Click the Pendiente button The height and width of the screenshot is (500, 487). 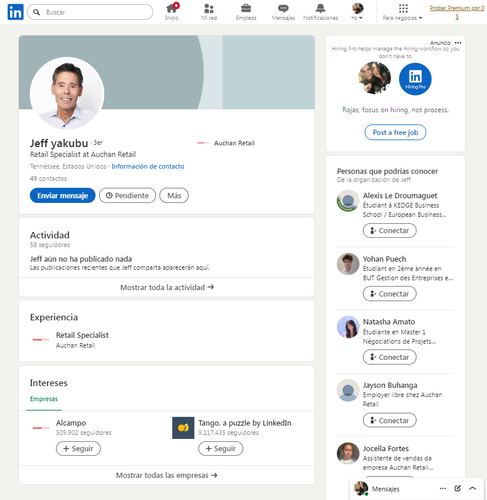point(127,195)
